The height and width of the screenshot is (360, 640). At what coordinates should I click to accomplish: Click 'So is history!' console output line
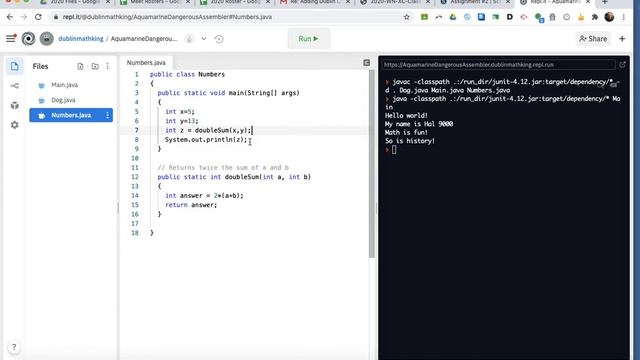(410, 141)
